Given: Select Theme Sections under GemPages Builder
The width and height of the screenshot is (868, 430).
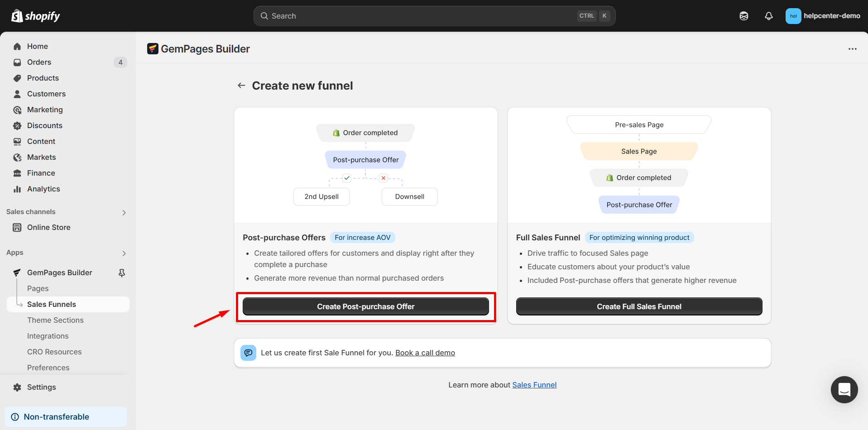Looking at the screenshot, I should pos(55,320).
